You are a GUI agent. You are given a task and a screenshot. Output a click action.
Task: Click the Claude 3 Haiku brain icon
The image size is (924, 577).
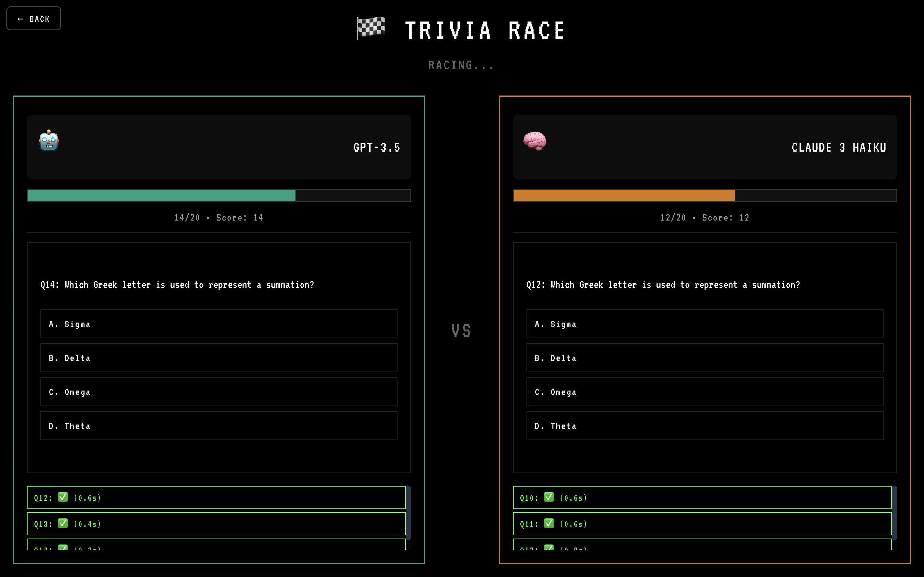click(535, 140)
